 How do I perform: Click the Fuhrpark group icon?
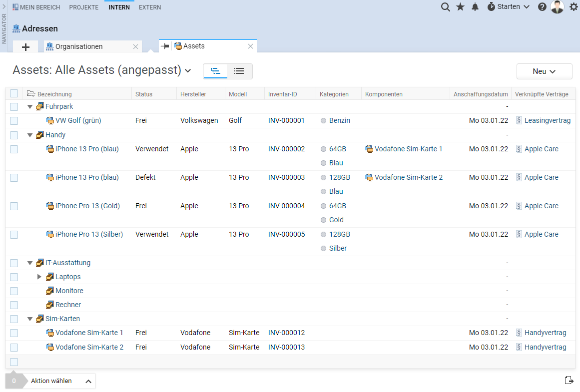tap(40, 106)
